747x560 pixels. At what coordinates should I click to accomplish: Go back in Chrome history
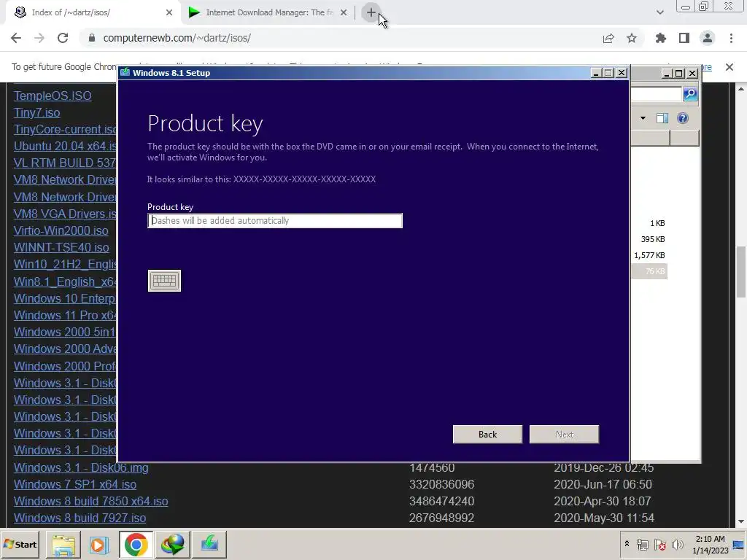point(16,38)
